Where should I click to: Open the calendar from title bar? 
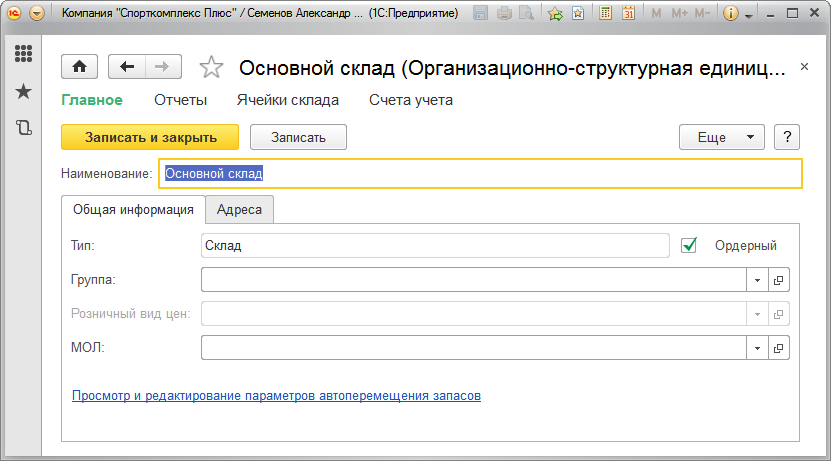point(628,14)
